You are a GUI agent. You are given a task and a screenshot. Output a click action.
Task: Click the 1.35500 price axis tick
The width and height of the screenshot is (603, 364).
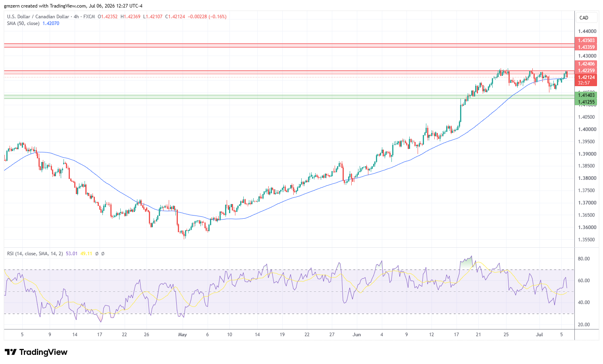pos(587,240)
